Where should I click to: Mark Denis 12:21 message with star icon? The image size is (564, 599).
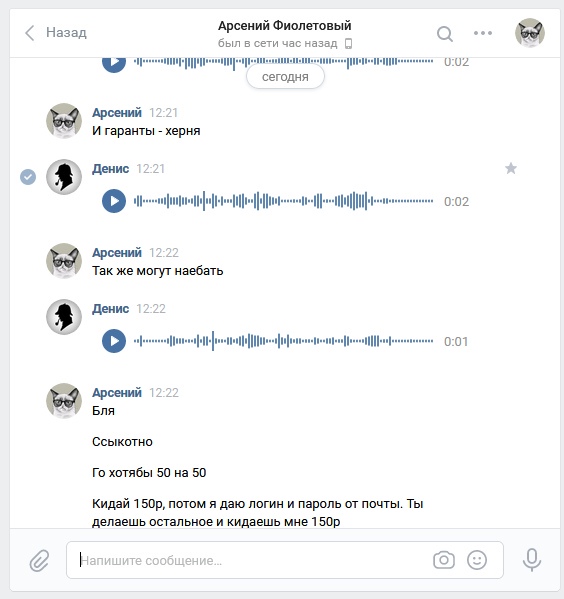[511, 168]
